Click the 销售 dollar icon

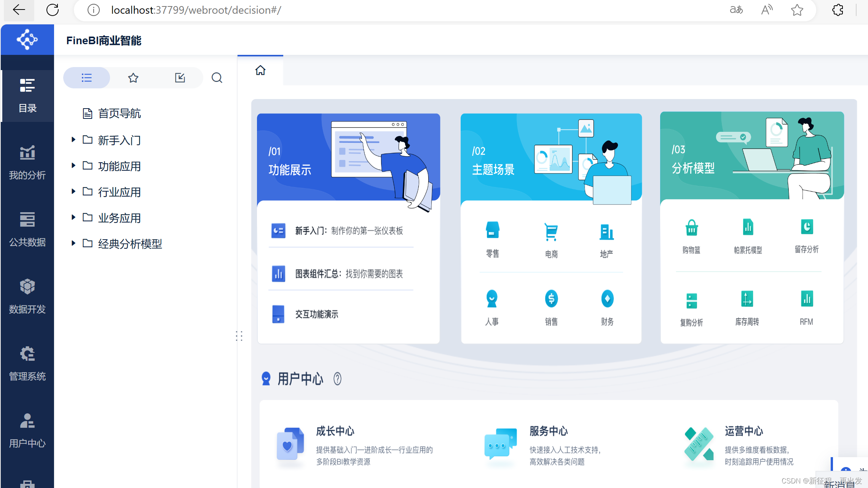551,299
